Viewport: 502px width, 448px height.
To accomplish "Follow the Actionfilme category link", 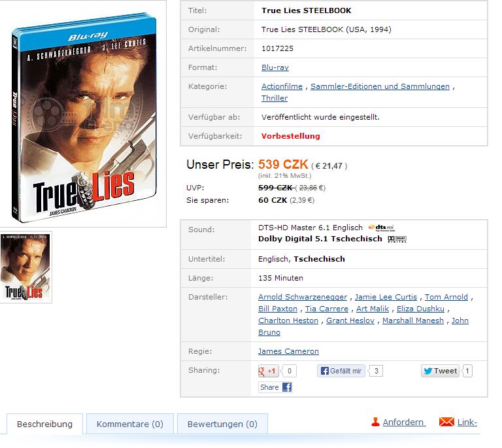I will tap(282, 86).
